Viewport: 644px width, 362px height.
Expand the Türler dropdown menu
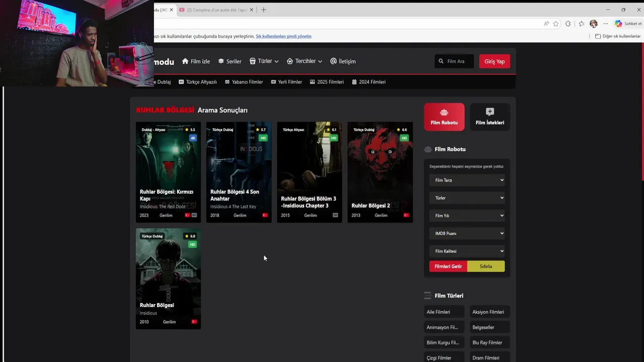(264, 61)
